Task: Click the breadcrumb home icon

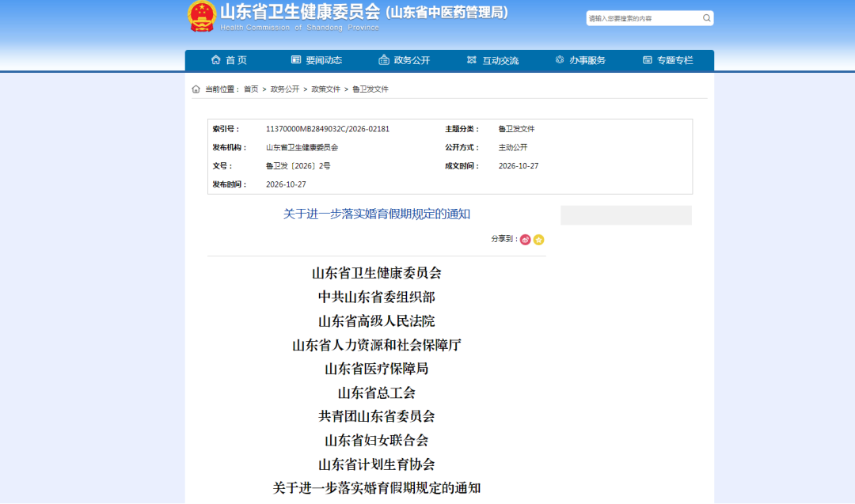Action: tap(196, 89)
